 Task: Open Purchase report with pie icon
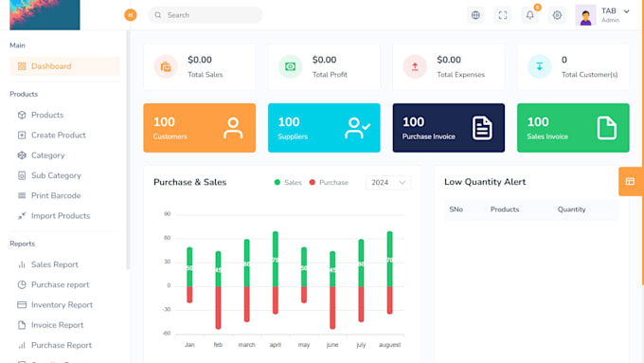(60, 285)
